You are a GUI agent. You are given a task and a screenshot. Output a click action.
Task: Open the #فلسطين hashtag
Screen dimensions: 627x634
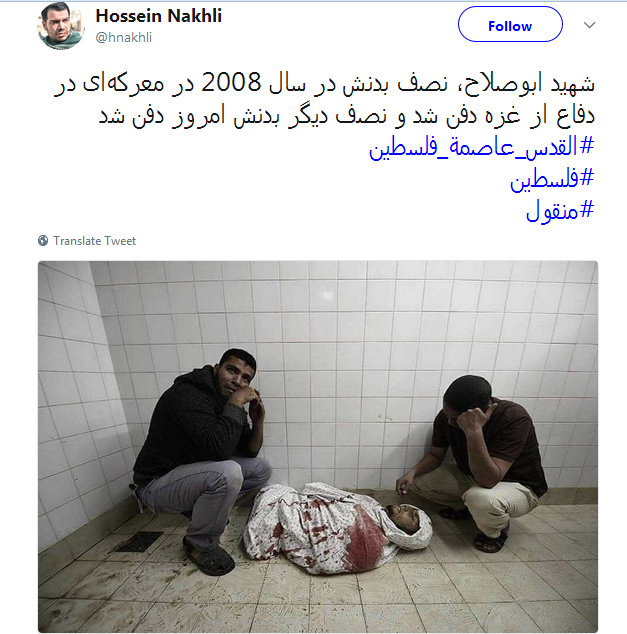[x=552, y=179]
